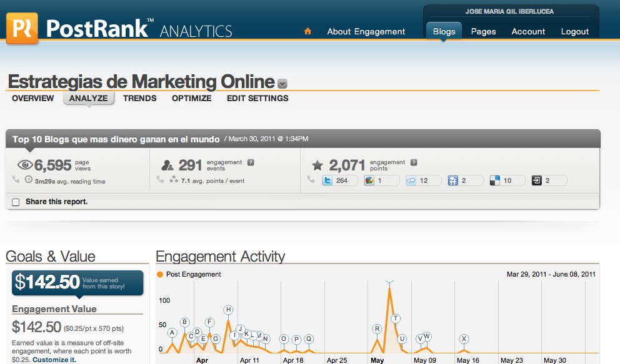Click the Twitter icon showing 264
This screenshot has width=620, height=364.
click(x=327, y=181)
